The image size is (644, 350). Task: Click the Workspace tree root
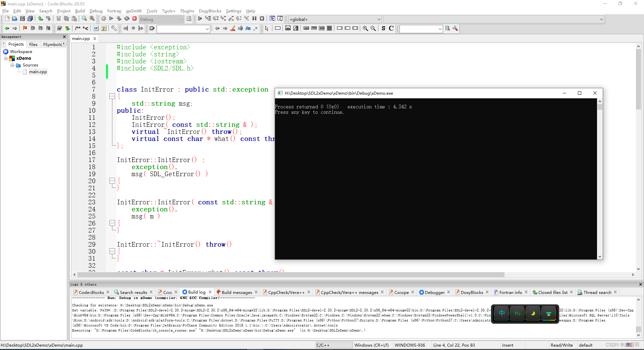pos(21,52)
